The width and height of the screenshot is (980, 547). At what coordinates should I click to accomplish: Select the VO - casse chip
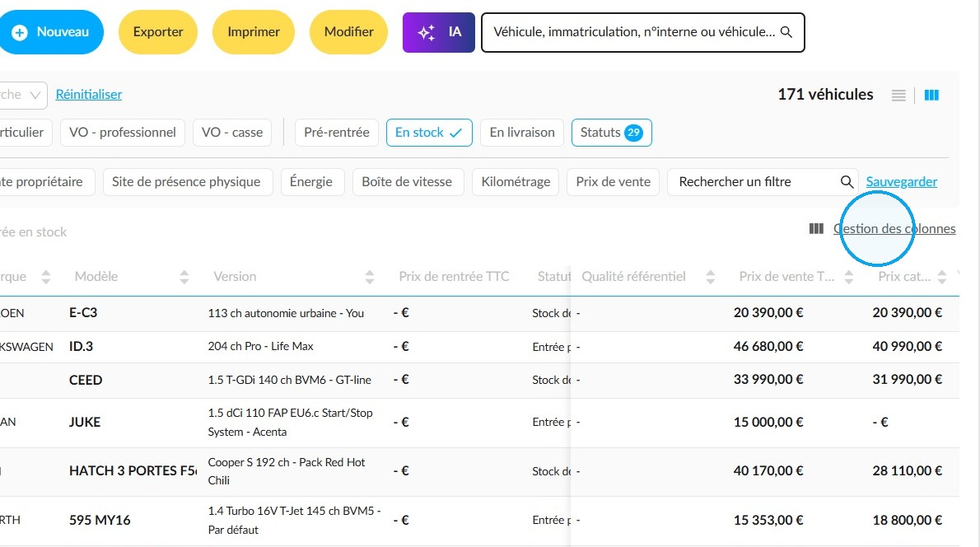232,133
